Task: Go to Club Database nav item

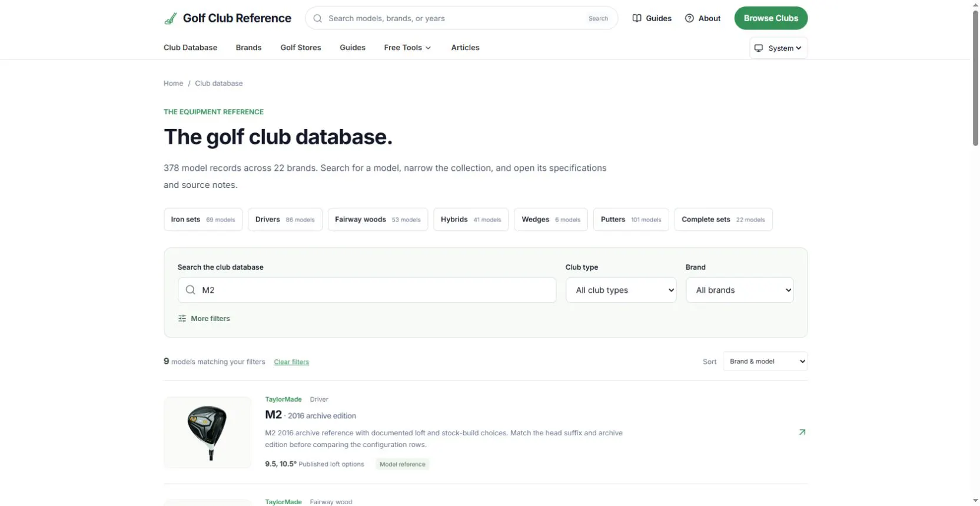Action: [190, 48]
